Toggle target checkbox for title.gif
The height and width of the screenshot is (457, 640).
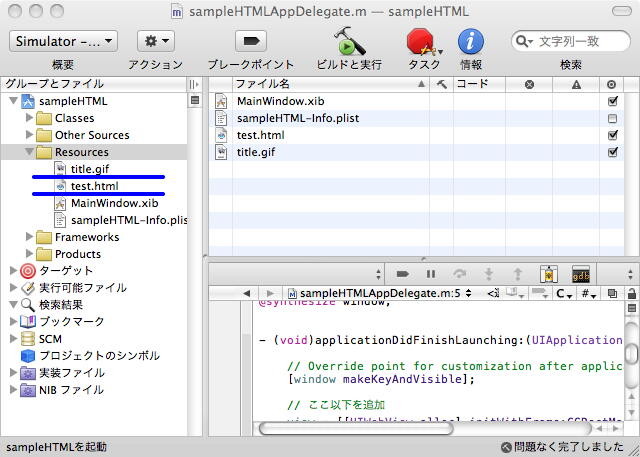[612, 152]
